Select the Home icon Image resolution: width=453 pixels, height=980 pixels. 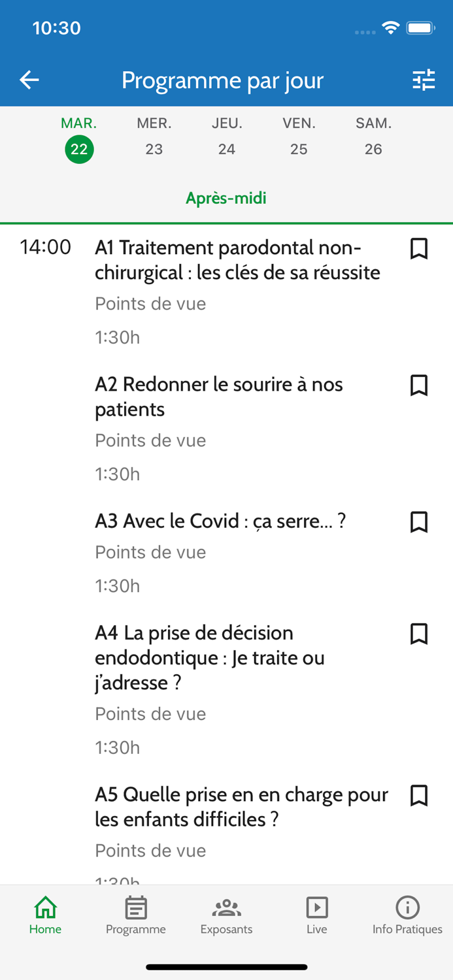[45, 907]
